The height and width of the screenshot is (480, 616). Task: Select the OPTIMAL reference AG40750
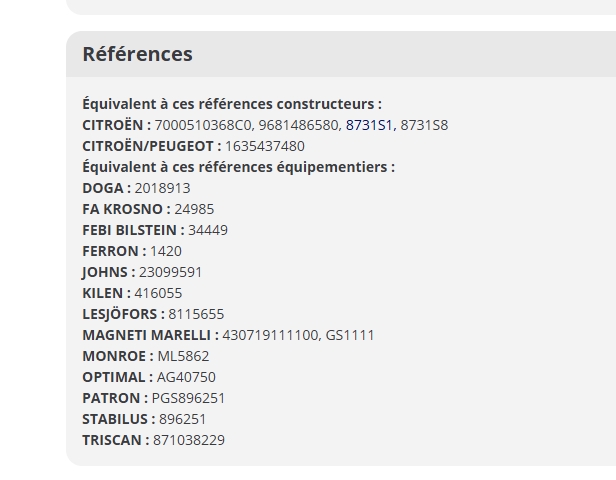186,377
